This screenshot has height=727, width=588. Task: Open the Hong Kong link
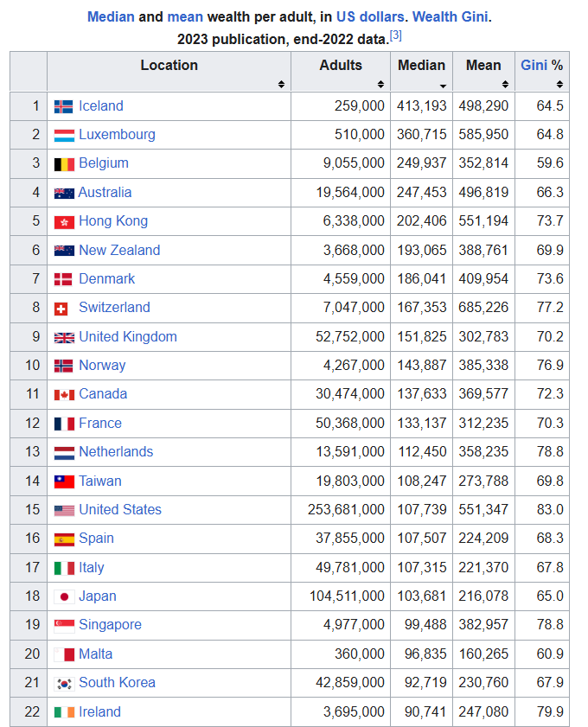coord(113,221)
